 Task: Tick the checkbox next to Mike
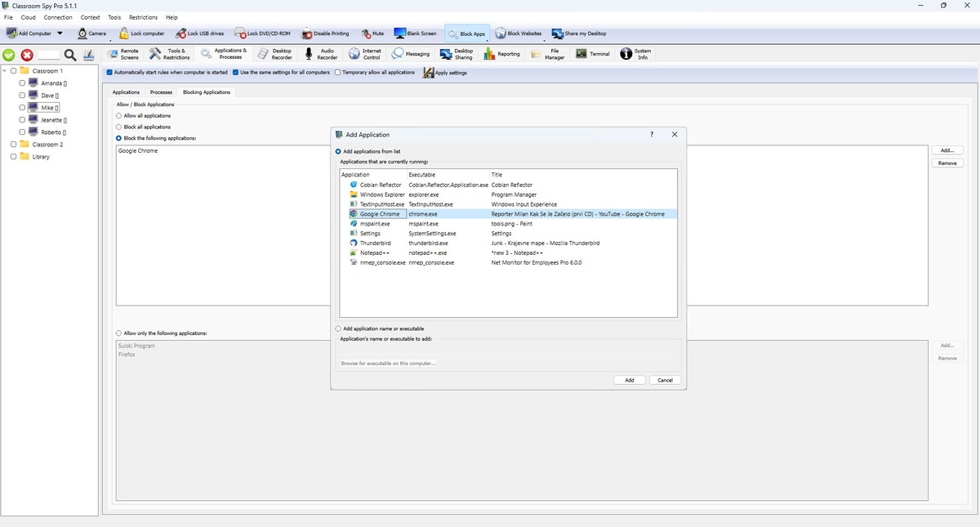(x=22, y=108)
